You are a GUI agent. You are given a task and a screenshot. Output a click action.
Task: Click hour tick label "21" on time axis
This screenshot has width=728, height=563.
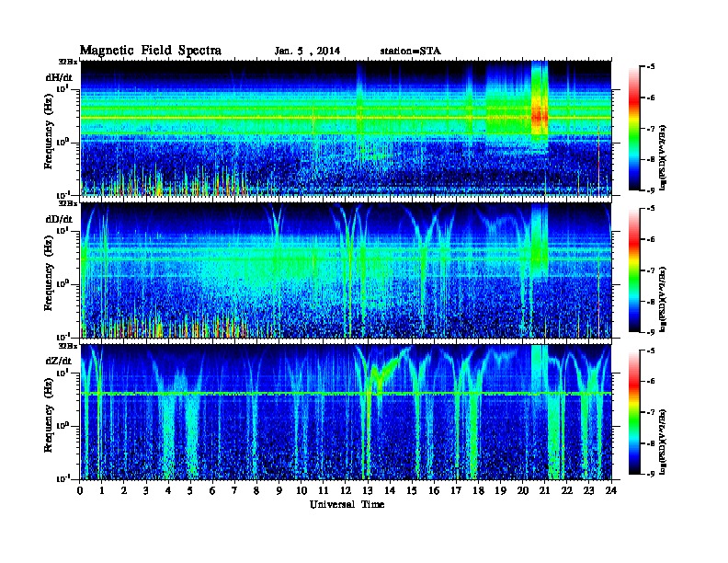544,490
